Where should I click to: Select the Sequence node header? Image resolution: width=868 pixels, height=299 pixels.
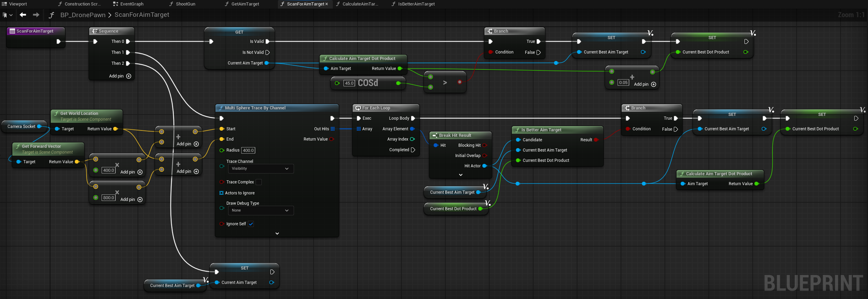pyautogui.click(x=112, y=31)
